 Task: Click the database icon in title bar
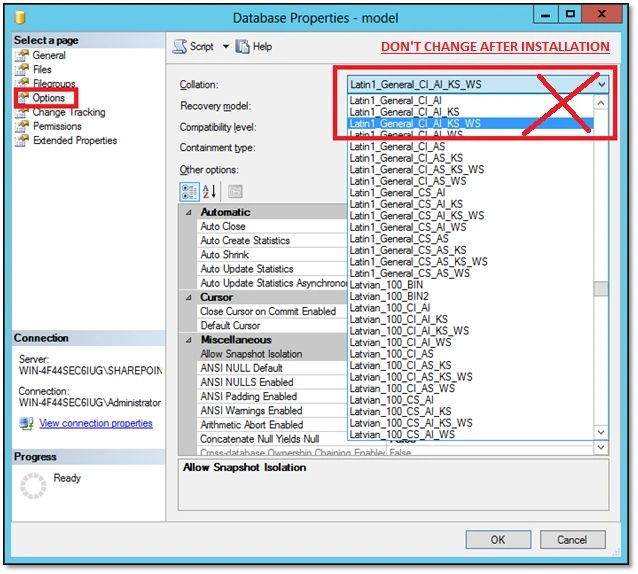[x=20, y=17]
